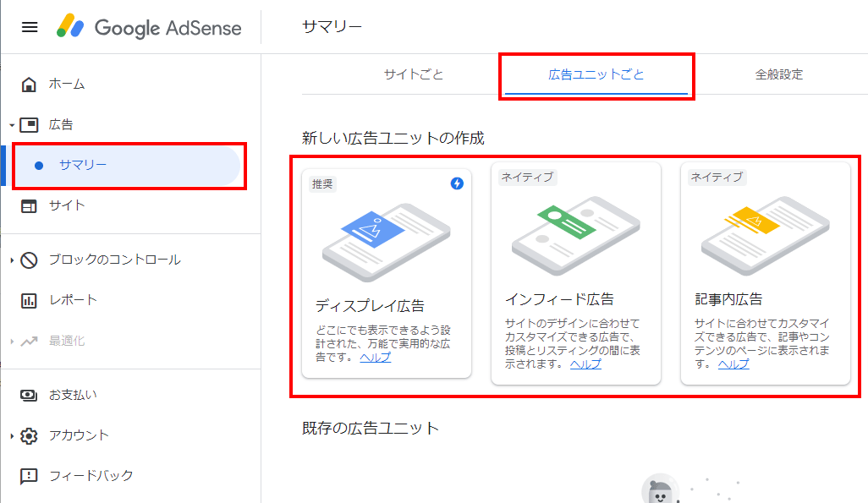
Task: Open the レポート reports icon
Action: tap(29, 300)
